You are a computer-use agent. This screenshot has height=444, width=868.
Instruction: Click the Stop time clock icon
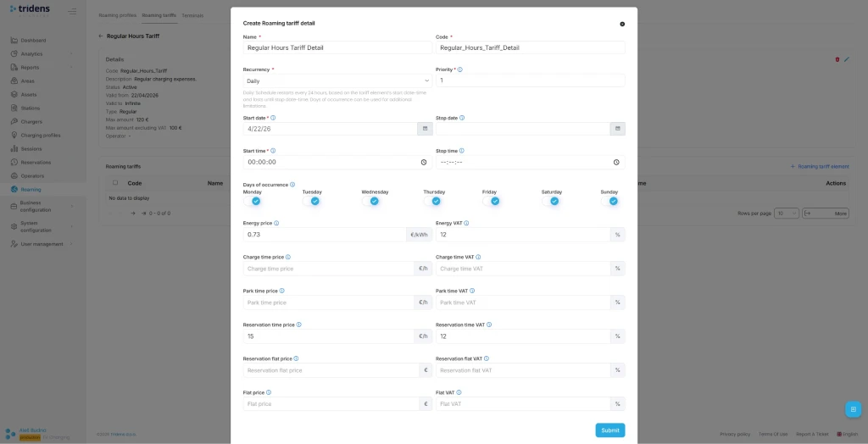(616, 162)
